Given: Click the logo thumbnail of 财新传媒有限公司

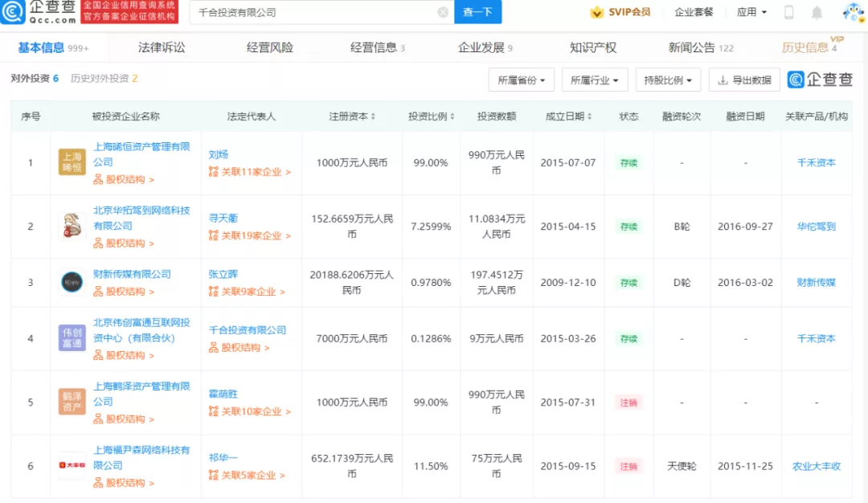Looking at the screenshot, I should click(72, 282).
